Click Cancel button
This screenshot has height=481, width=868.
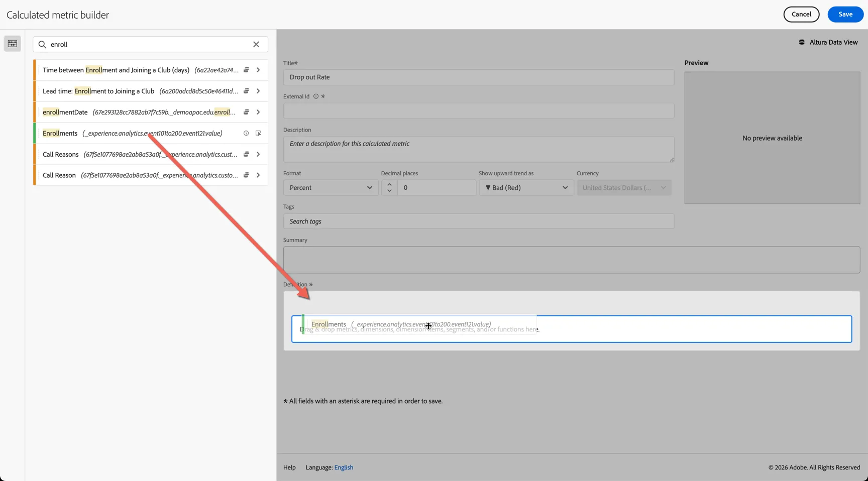click(x=801, y=14)
